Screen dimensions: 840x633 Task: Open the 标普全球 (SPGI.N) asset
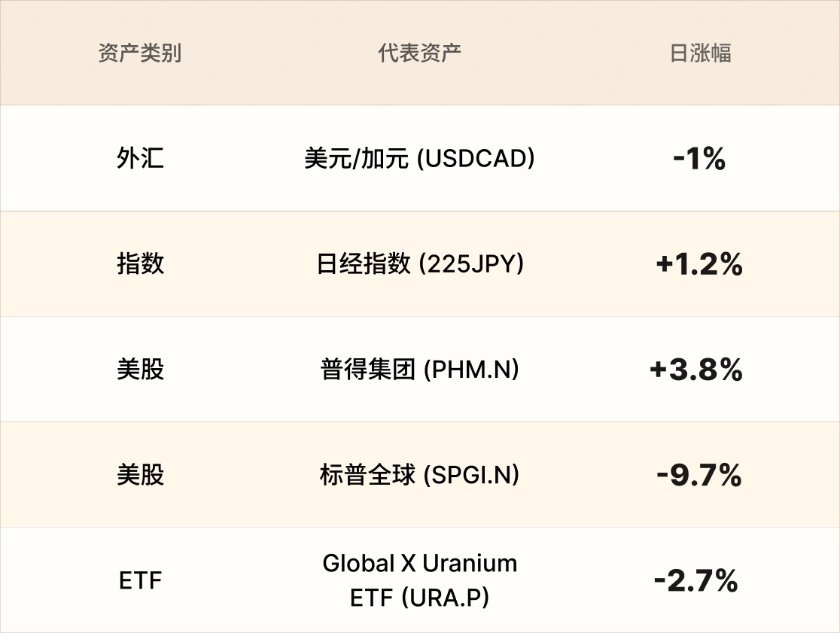419,475
